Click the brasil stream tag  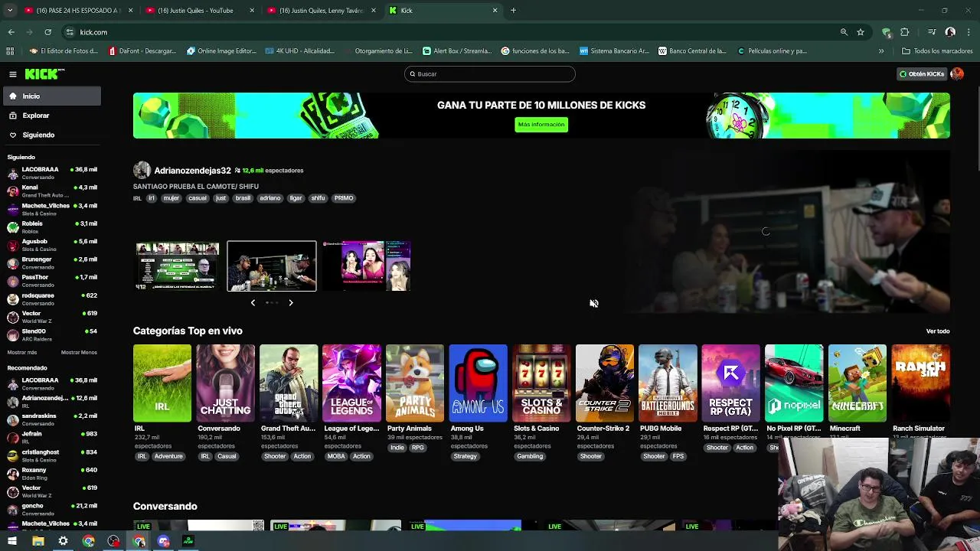(243, 198)
